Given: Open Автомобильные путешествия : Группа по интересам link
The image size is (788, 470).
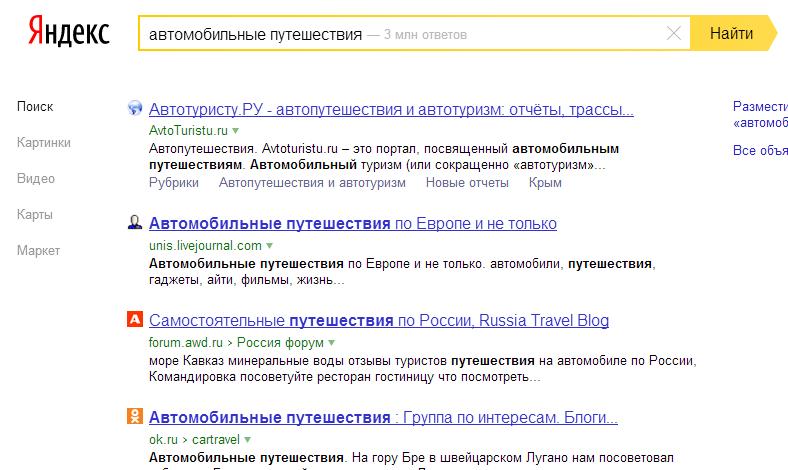Looking at the screenshot, I should coord(383,417).
